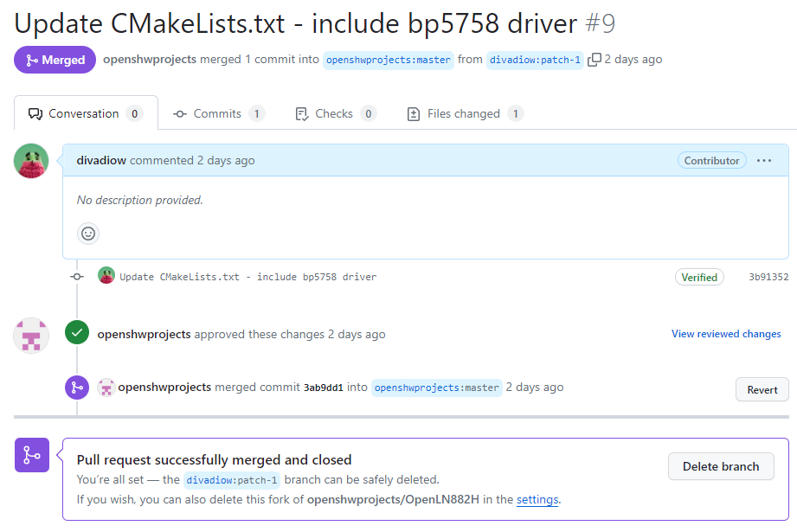Image resolution: width=797 pixels, height=532 pixels.
Task: Copy the divadiow:patch-1 branch name icon
Action: tap(594, 60)
